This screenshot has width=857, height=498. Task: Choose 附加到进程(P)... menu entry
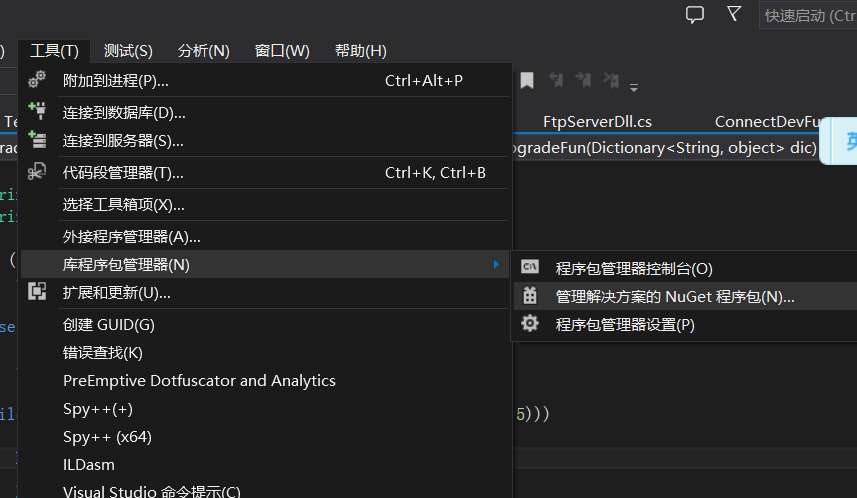click(x=266, y=81)
